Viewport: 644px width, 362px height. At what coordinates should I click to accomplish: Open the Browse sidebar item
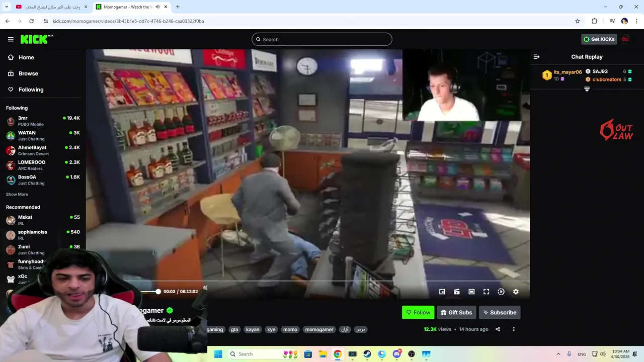[23, 73]
